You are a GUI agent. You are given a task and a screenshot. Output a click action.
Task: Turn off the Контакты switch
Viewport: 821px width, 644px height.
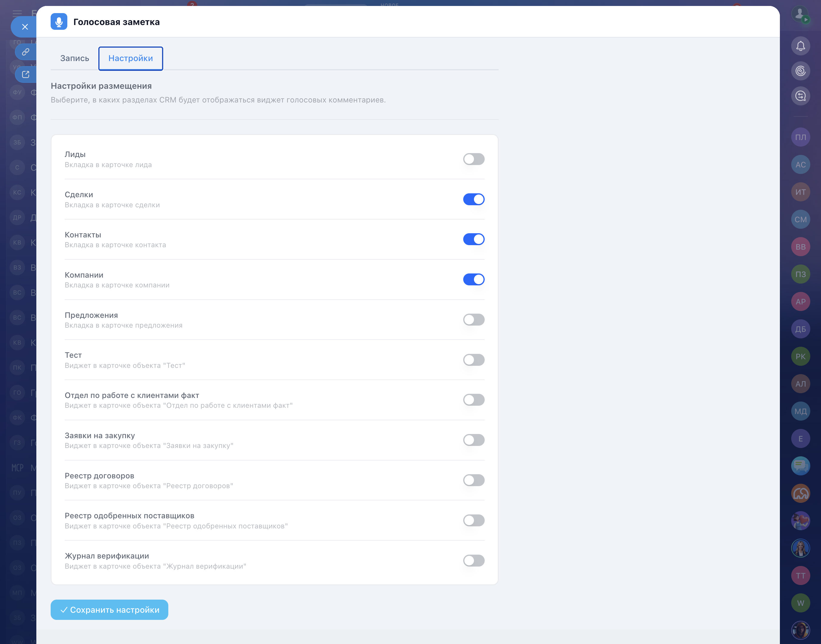474,239
